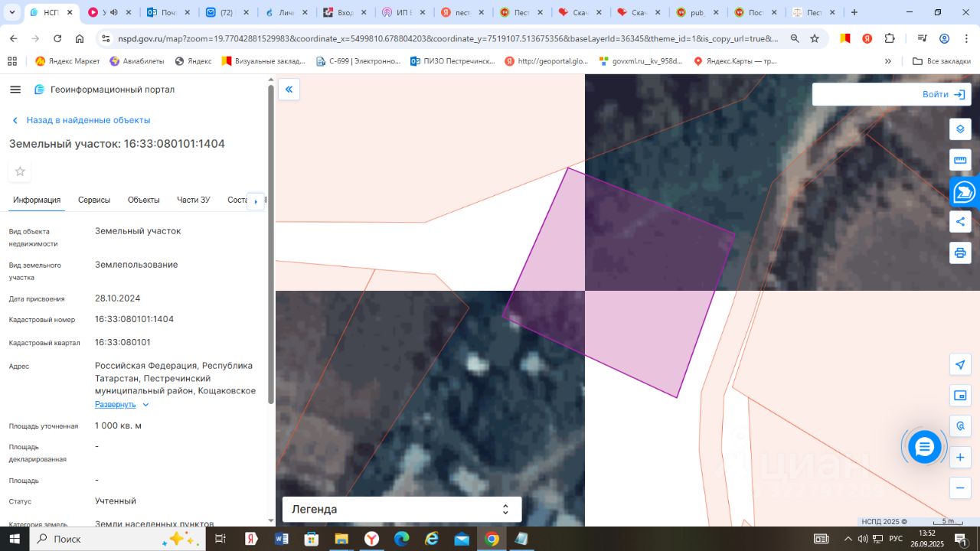Image resolution: width=980 pixels, height=551 pixels.
Task: Print the current map
Action: (x=960, y=253)
